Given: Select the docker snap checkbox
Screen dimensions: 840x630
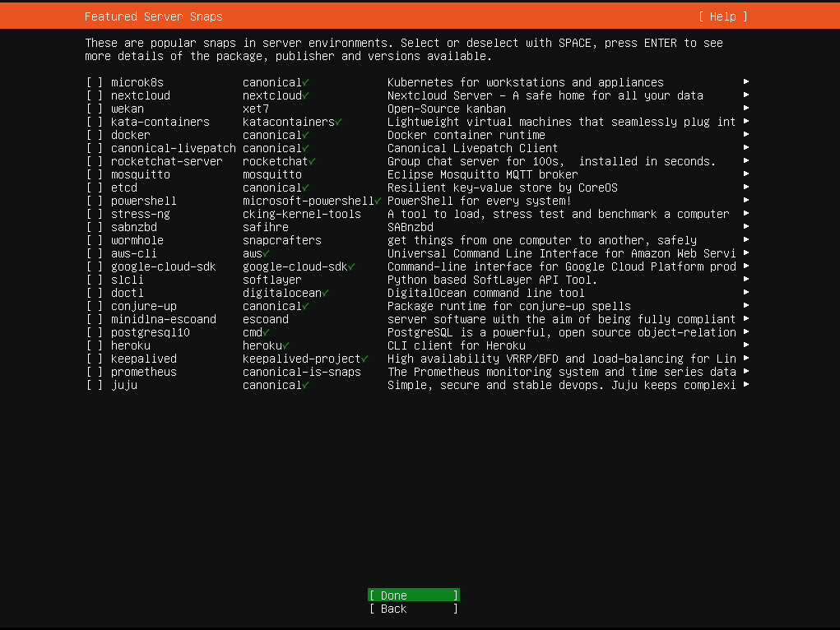Looking at the screenshot, I should click(94, 135).
